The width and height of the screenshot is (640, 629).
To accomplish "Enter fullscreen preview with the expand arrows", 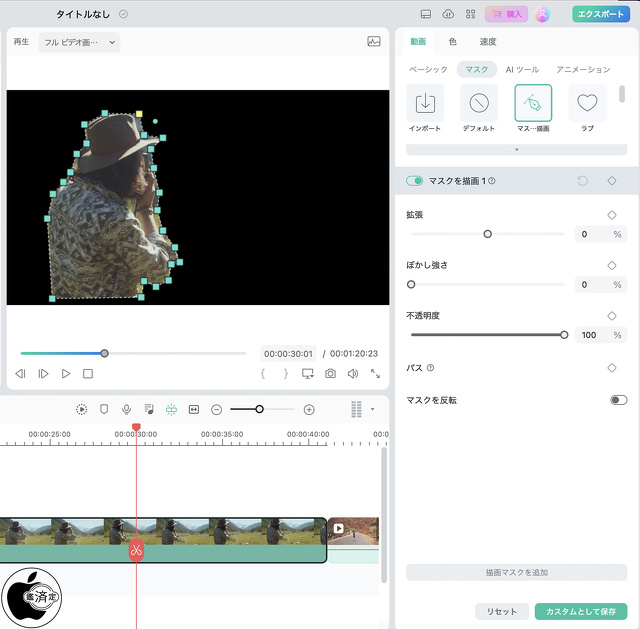I will (376, 374).
